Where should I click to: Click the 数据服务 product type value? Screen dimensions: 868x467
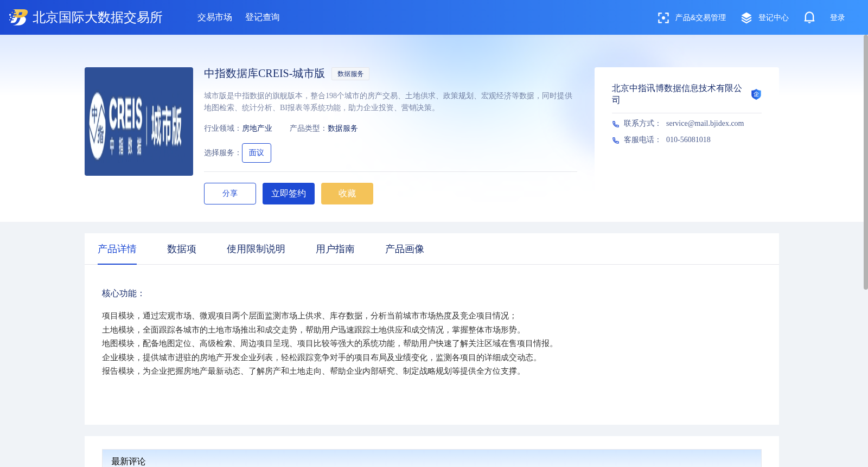coord(343,129)
